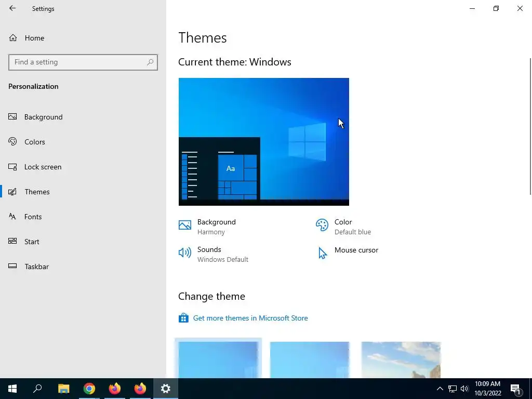This screenshot has height=399, width=532.
Task: Click the Mouse cursor arrow icon
Action: [322, 253]
